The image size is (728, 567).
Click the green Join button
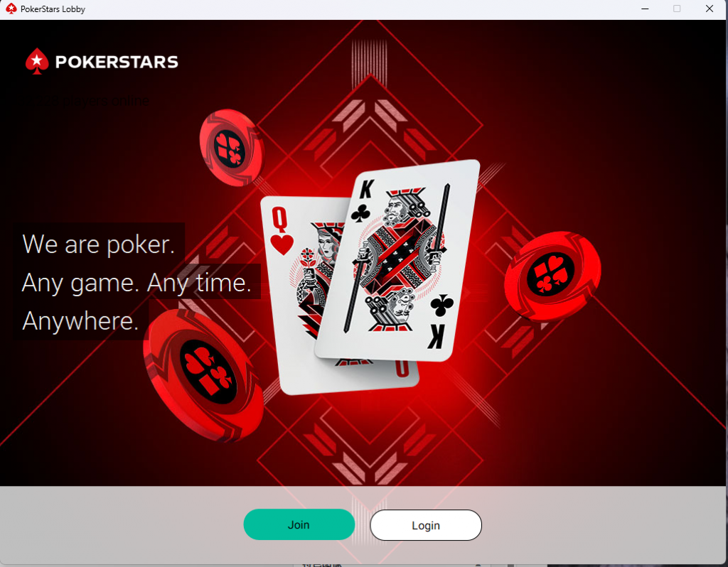[x=299, y=524]
